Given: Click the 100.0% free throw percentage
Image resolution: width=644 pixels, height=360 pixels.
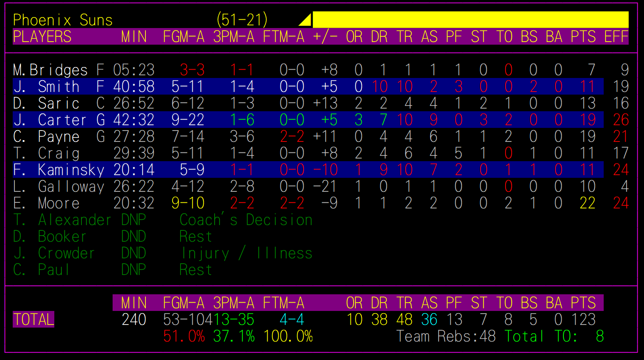Looking at the screenshot, I should (288, 336).
